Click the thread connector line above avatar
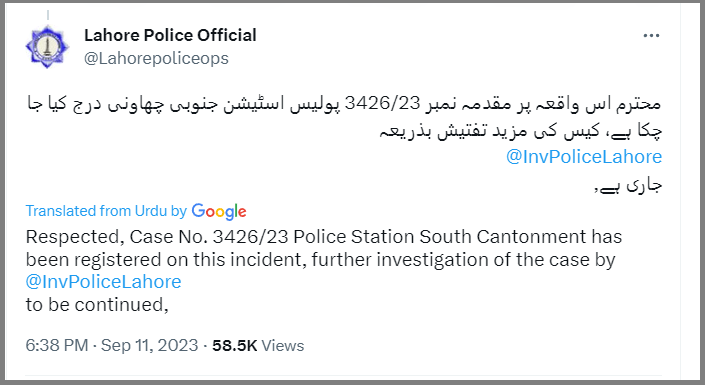Screen dimensions: 706x385 click(x=48, y=15)
